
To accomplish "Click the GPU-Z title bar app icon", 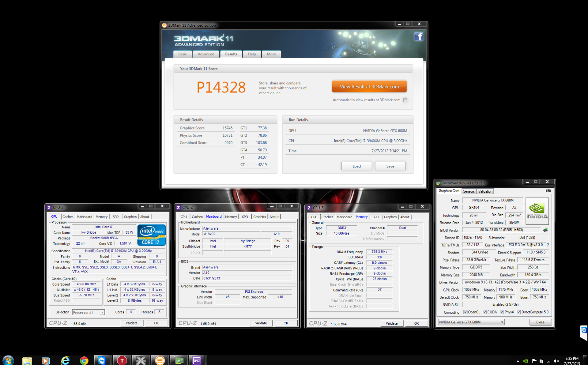I will [x=438, y=183].
